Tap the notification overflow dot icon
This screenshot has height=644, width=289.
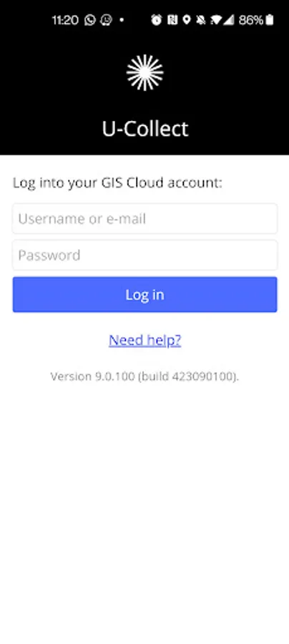coord(122,20)
